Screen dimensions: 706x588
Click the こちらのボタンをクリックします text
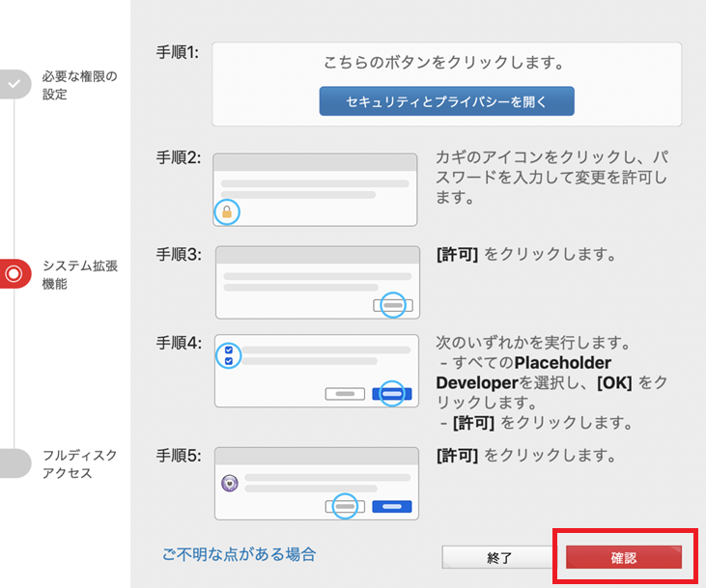tap(444, 62)
